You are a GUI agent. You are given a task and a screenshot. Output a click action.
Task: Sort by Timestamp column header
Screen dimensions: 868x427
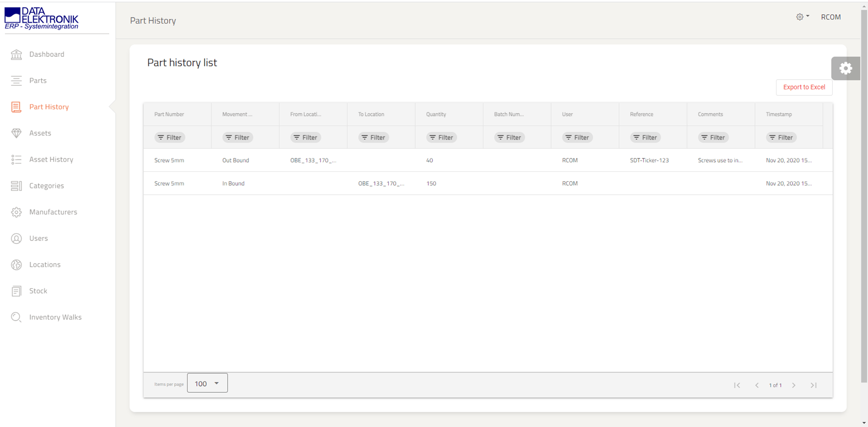pyautogui.click(x=779, y=115)
